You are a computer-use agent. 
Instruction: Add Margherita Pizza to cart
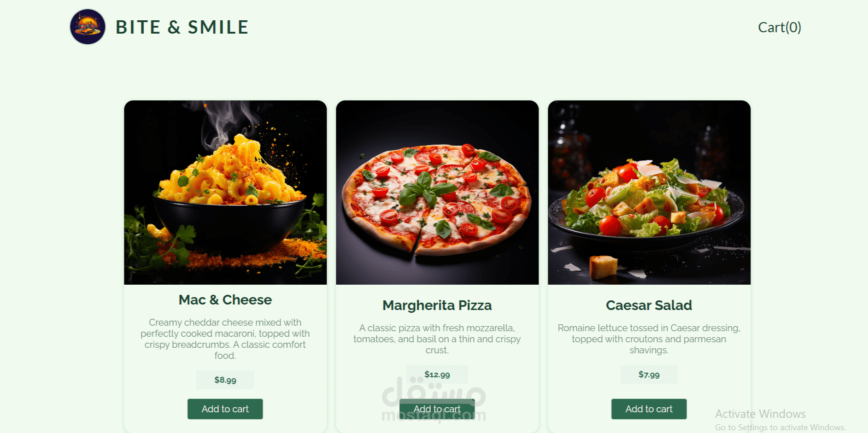pos(437,409)
